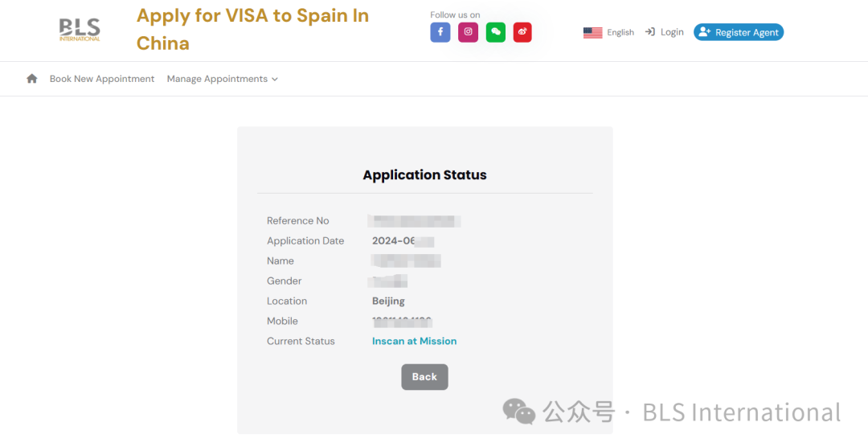Viewport: 868px width, 447px height.
Task: Open the English language selector
Action: coord(620,33)
